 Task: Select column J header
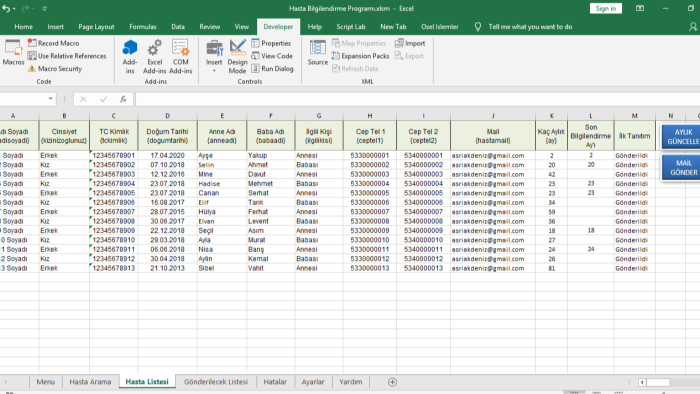click(x=493, y=116)
